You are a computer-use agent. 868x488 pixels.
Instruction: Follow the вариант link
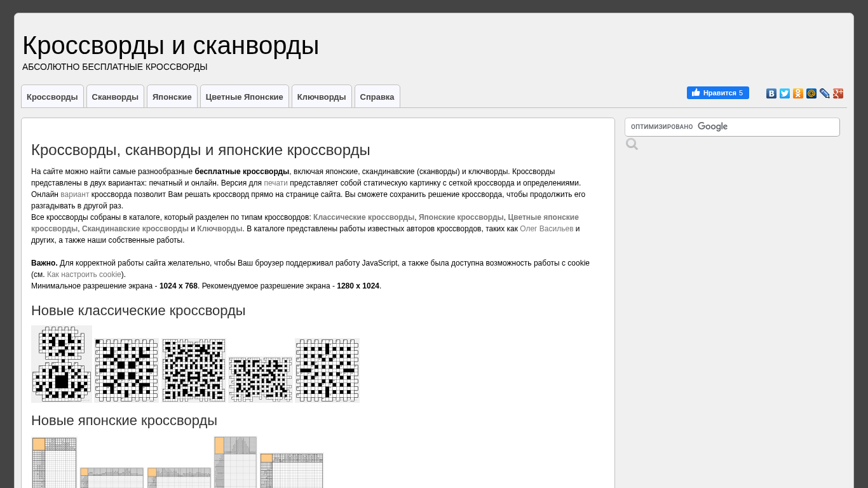(75, 194)
